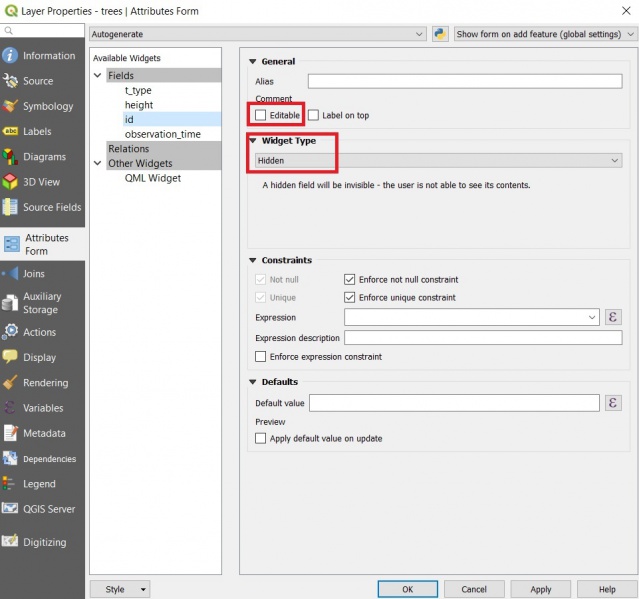
Task: Click the OK button
Action: pos(407,589)
